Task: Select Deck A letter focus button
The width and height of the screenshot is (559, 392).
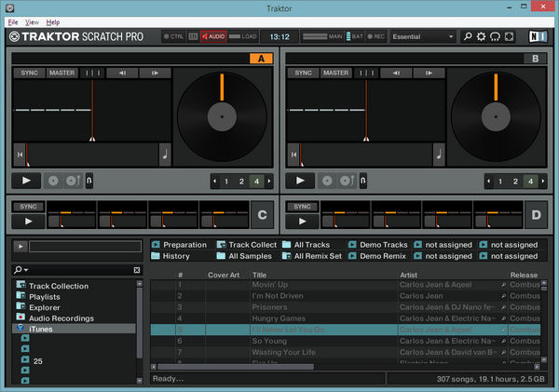Action: pos(260,58)
